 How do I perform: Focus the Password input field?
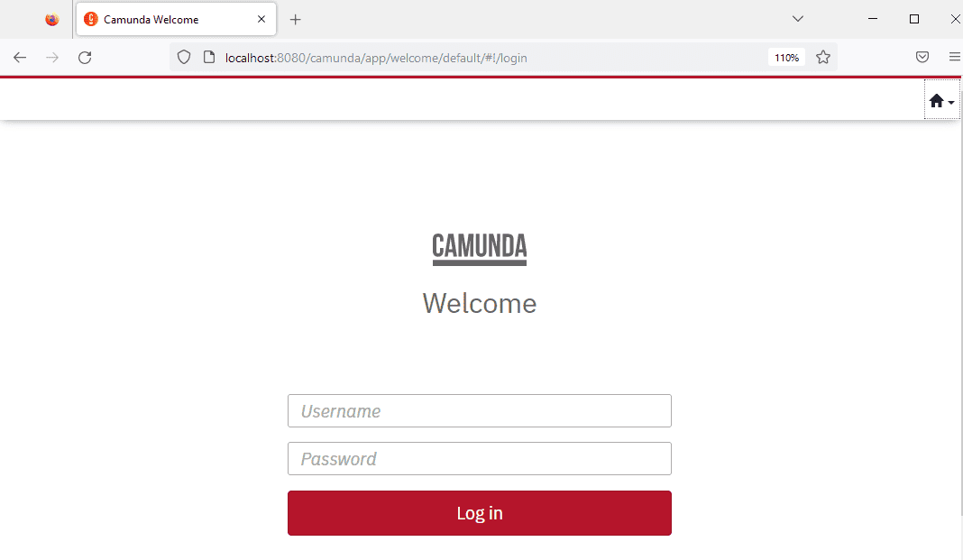pyautogui.click(x=479, y=459)
